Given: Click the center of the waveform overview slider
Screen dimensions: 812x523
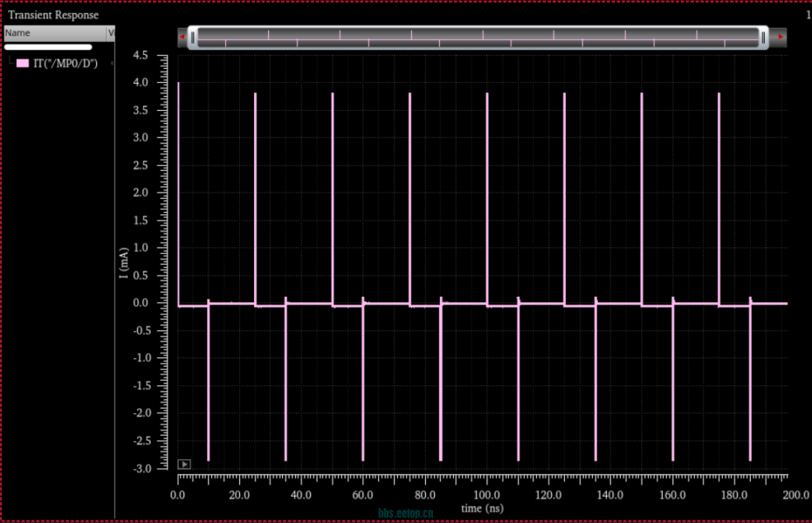Looking at the screenshot, I should click(478, 38).
